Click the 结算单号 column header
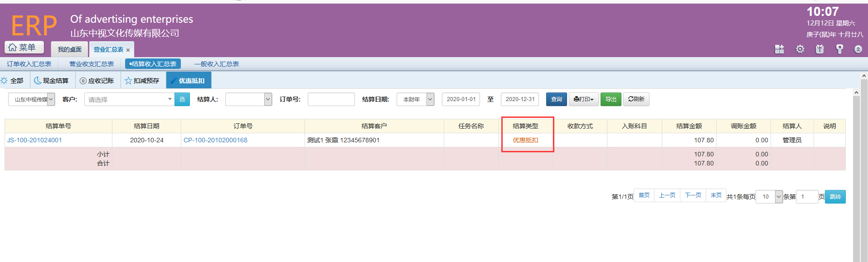The width and height of the screenshot is (868, 262). pos(58,126)
